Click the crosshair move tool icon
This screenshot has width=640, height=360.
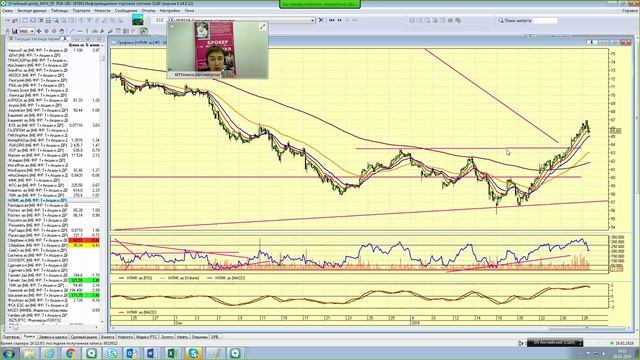point(39,31)
